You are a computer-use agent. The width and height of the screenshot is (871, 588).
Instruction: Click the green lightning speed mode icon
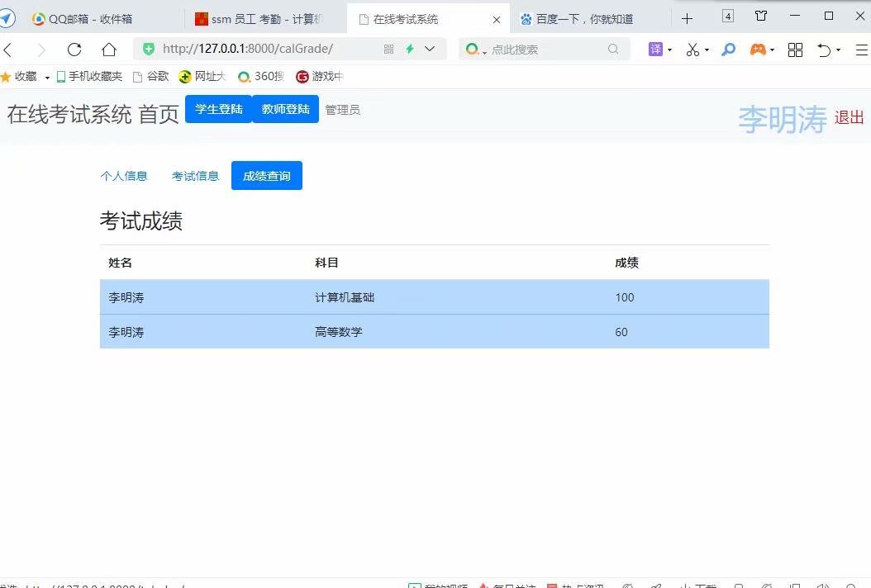click(x=410, y=49)
